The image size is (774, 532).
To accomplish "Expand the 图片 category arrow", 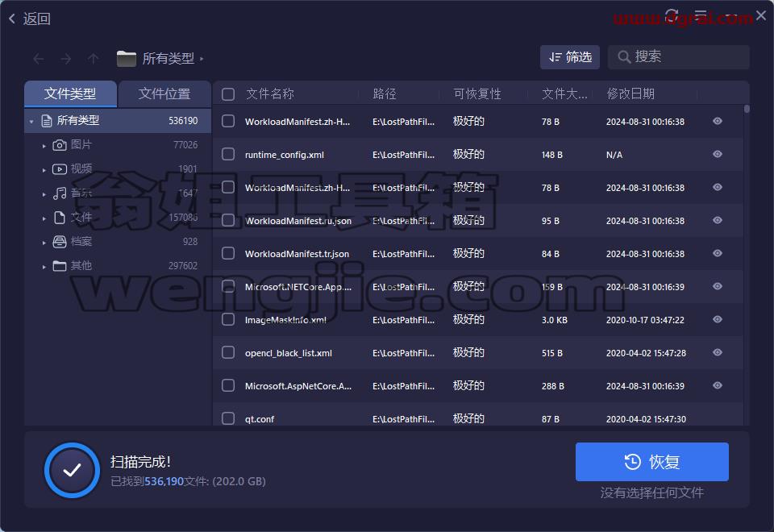I will (x=44, y=146).
